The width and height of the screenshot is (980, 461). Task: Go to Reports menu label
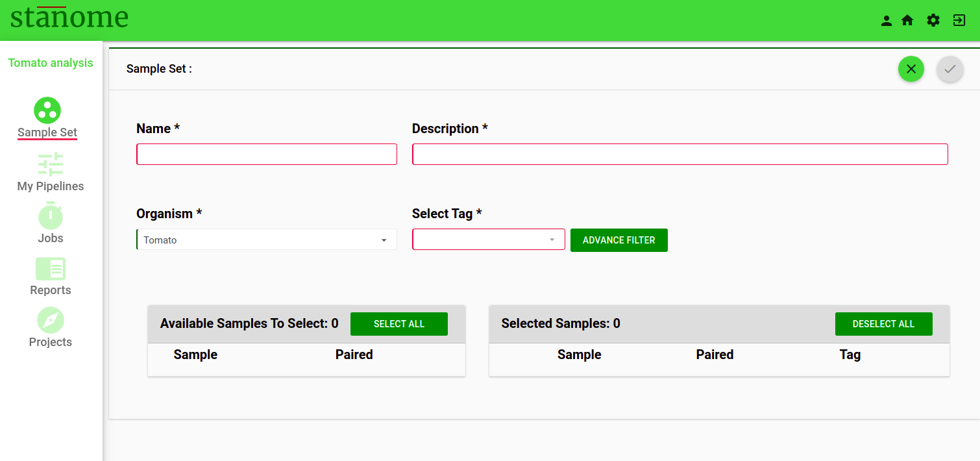pyautogui.click(x=51, y=290)
